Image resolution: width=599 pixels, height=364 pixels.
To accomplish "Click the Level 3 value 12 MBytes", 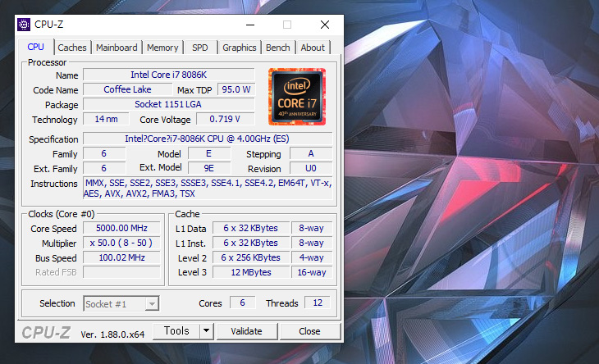I will [x=250, y=272].
